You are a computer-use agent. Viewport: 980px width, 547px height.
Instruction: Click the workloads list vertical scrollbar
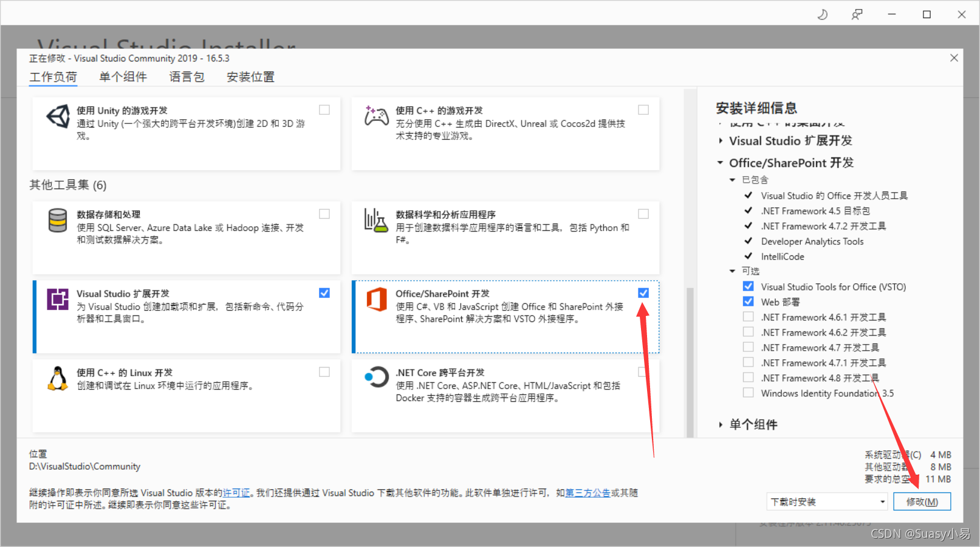(x=690, y=362)
